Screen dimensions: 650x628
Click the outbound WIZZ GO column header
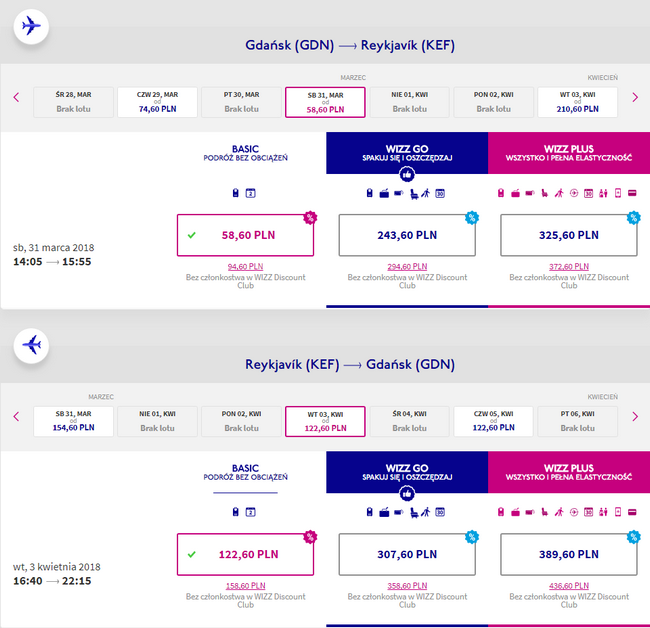(x=407, y=153)
